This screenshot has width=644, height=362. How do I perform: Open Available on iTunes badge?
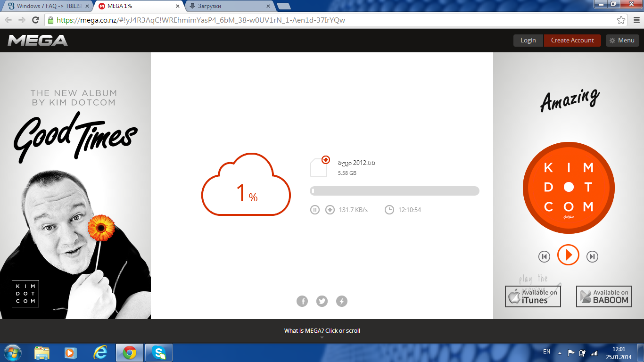coord(533,296)
